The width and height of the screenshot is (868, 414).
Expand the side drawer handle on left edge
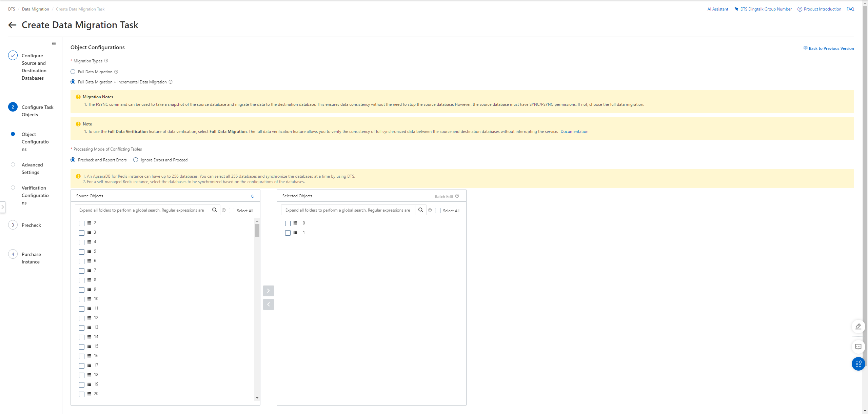click(x=2, y=207)
